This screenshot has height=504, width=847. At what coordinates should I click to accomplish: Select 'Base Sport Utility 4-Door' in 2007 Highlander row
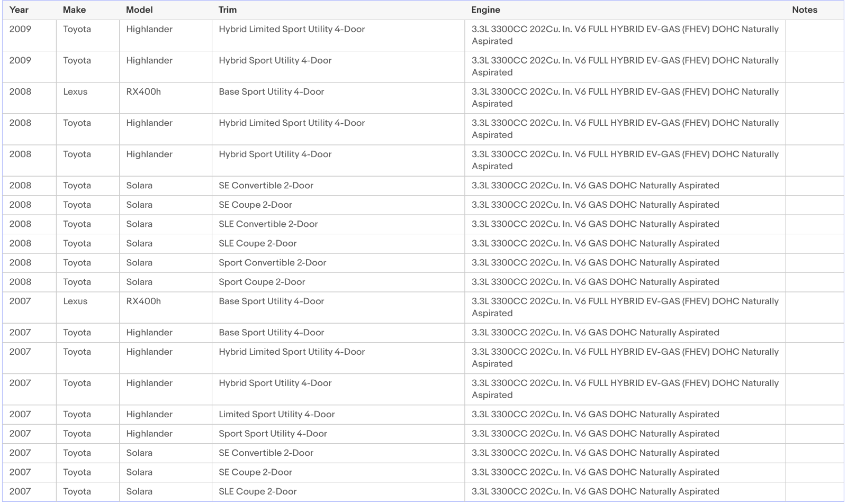[272, 333]
